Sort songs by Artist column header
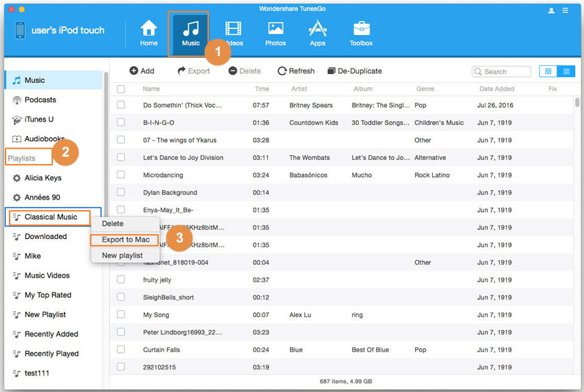Screen dimensions: 584x392 point(299,89)
